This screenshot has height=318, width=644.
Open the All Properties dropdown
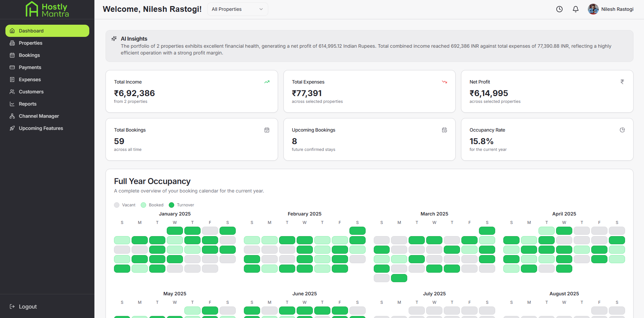pyautogui.click(x=237, y=9)
